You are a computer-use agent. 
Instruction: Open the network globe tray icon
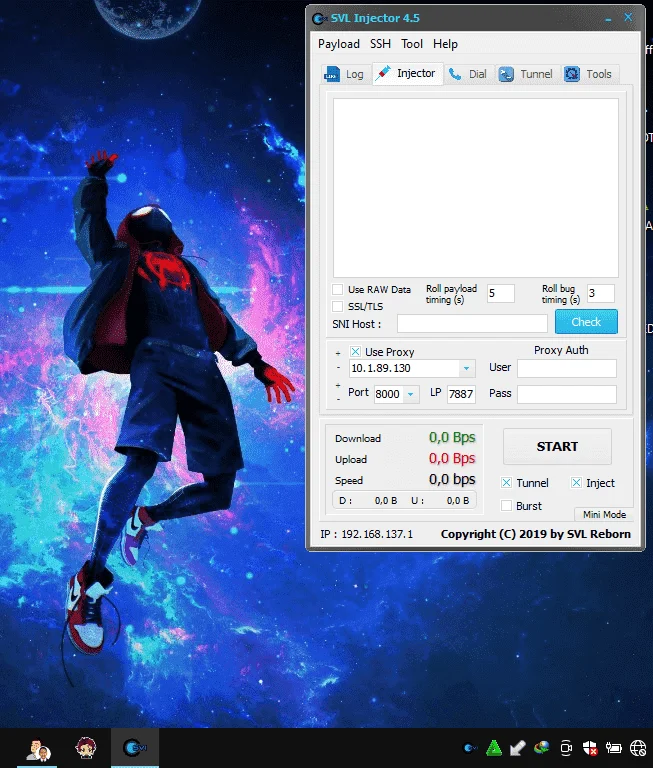(x=638, y=748)
